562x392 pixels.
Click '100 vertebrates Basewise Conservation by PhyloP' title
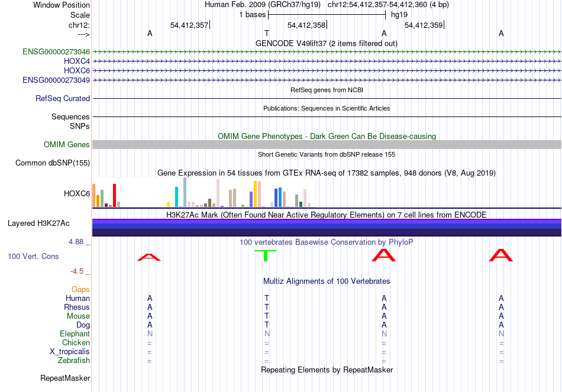(326, 242)
